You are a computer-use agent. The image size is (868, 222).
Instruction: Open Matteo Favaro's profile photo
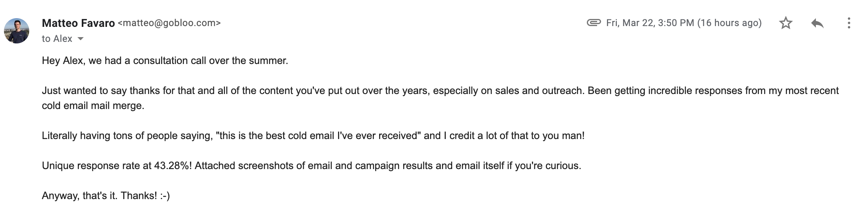click(17, 31)
